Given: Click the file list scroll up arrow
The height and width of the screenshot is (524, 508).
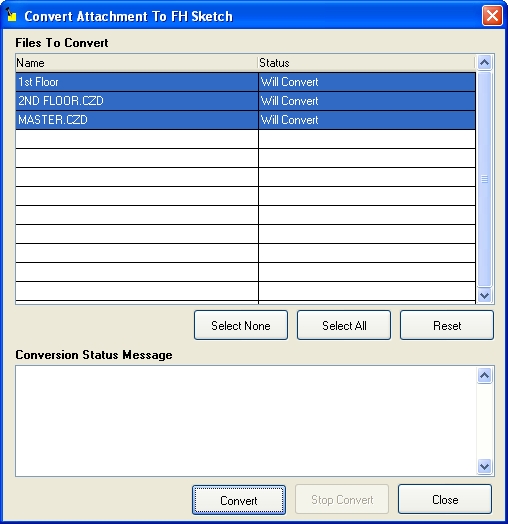Looking at the screenshot, I should point(484,62).
